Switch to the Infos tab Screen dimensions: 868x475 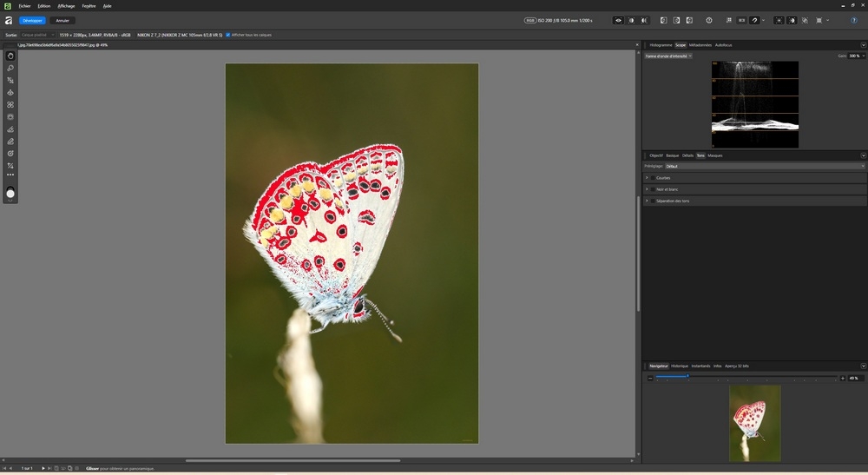(718, 366)
